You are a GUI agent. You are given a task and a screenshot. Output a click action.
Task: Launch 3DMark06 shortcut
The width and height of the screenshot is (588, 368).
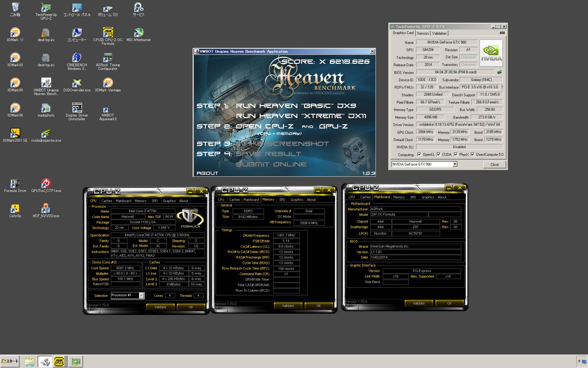coord(15,110)
